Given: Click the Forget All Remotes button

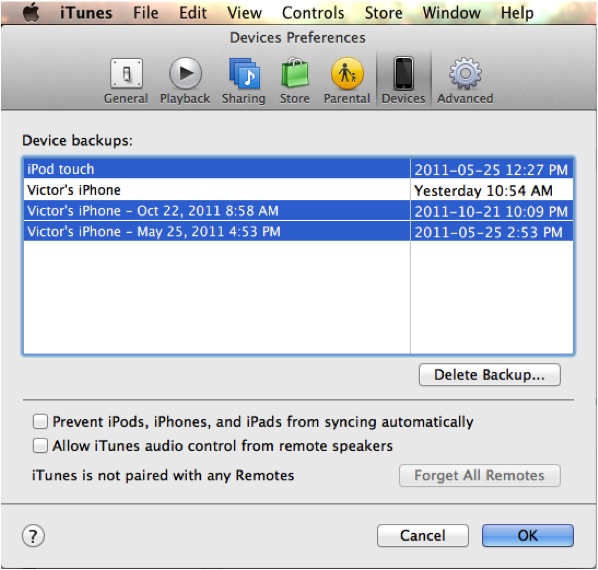Looking at the screenshot, I should point(480,475).
